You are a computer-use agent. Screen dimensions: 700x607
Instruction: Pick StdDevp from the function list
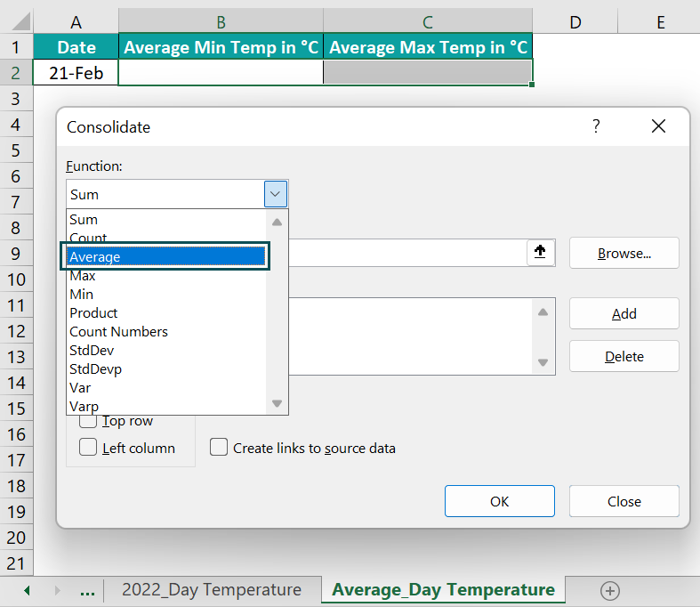pyautogui.click(x=166, y=369)
